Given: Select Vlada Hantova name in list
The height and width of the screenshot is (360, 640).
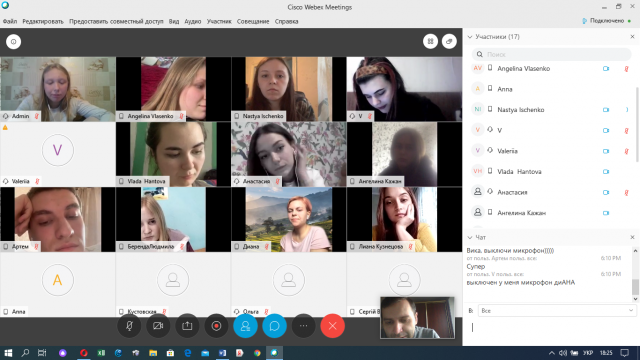Looking at the screenshot, I should (519, 172).
